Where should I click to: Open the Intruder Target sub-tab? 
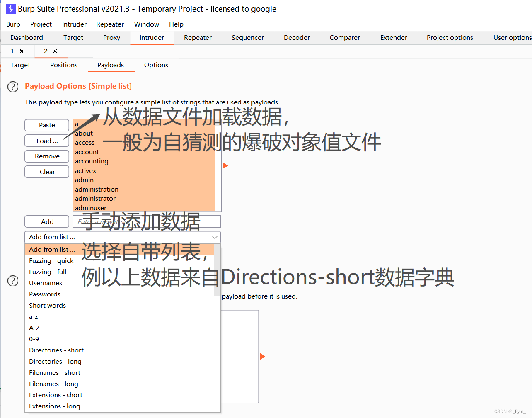pyautogui.click(x=20, y=65)
